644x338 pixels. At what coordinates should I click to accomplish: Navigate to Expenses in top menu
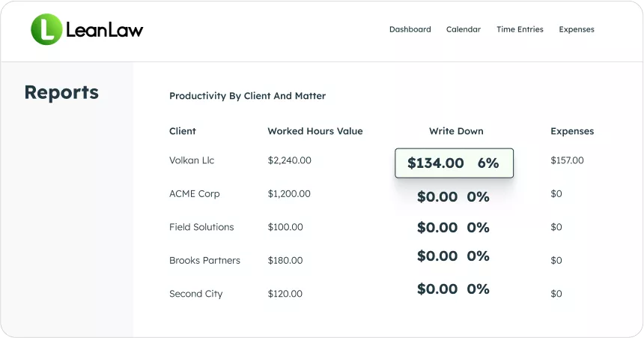577,30
